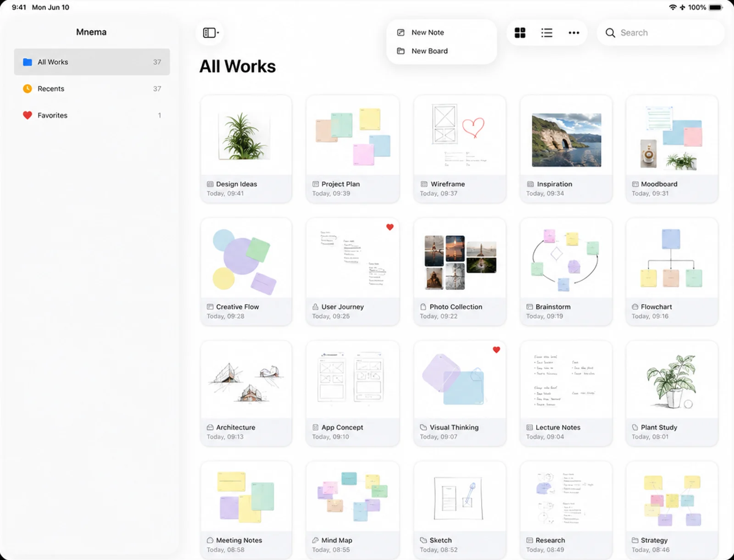
Task: Click the heart badge on Visual Thinking
Action: [496, 350]
